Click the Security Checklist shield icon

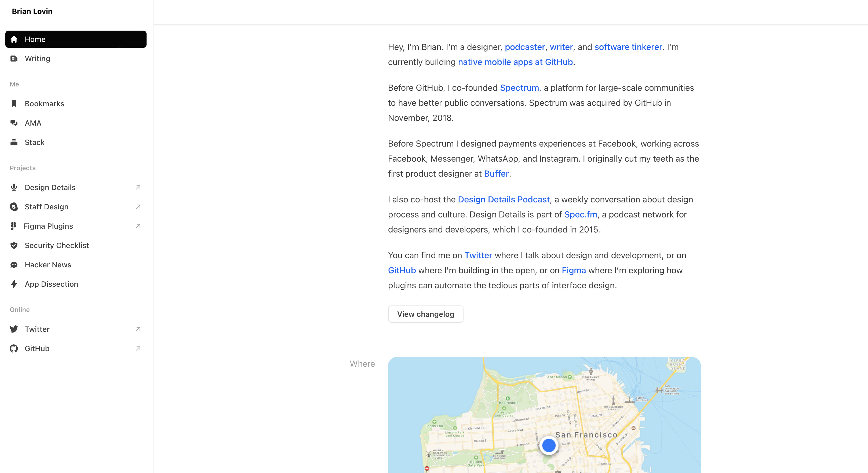tap(14, 245)
